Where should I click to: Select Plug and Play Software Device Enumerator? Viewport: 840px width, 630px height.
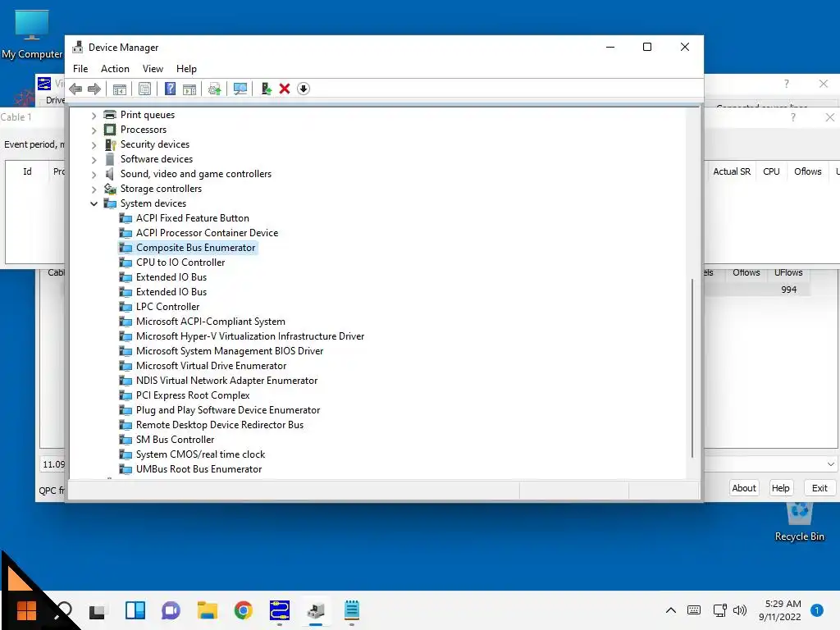(x=228, y=410)
